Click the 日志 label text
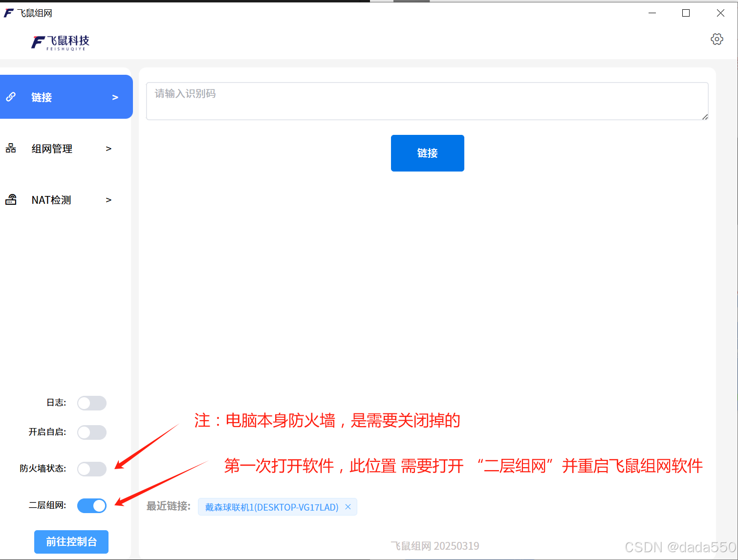The image size is (738, 560). click(x=56, y=403)
